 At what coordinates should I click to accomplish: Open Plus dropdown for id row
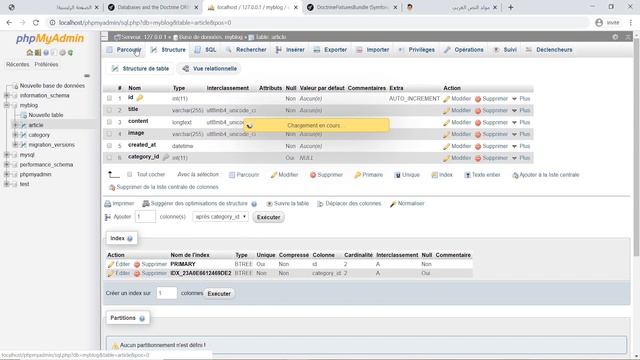(x=521, y=99)
